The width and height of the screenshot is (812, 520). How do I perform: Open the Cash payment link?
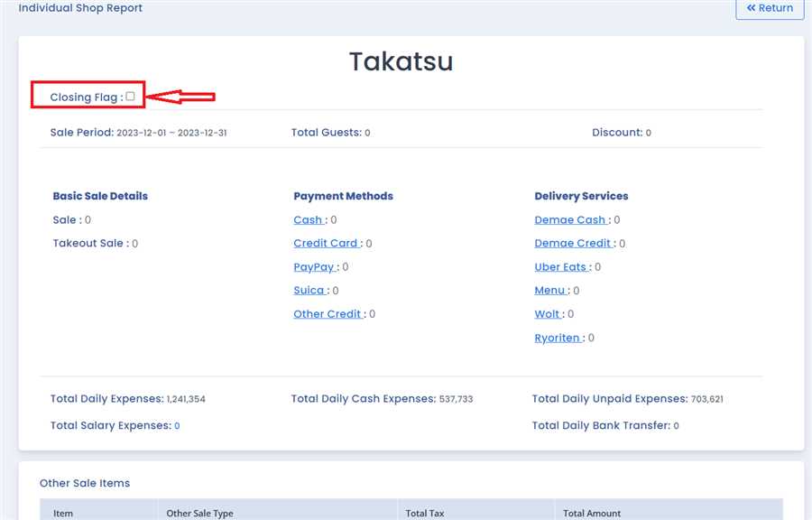[308, 219]
